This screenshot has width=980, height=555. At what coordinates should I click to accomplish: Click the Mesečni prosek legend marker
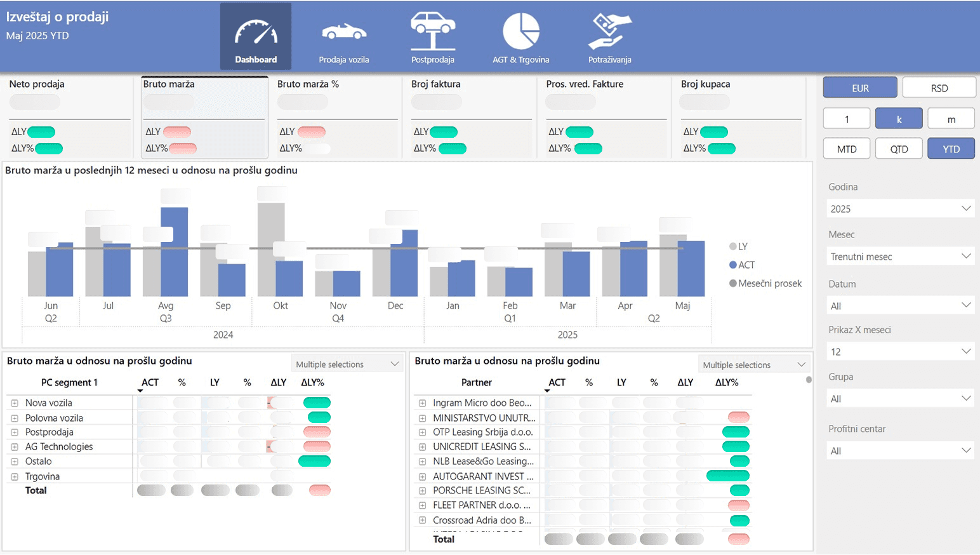coord(733,283)
